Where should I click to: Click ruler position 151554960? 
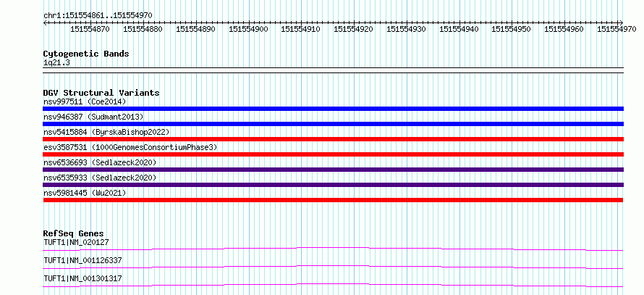pyautogui.click(x=564, y=29)
